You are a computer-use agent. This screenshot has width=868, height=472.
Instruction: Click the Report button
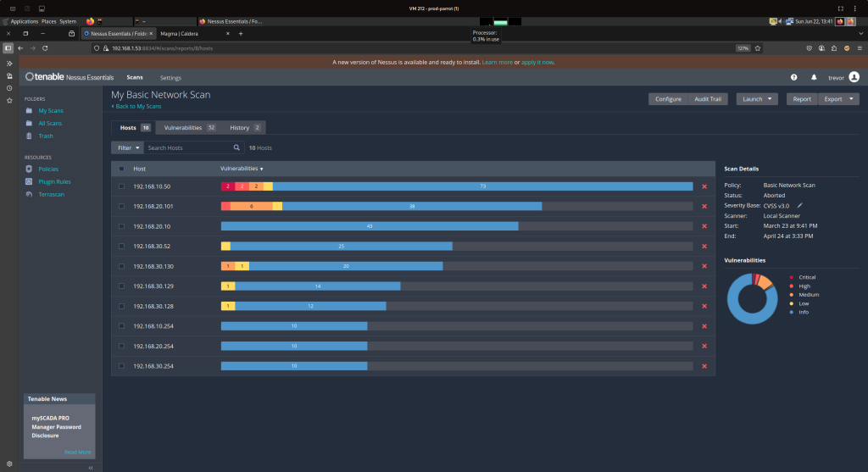coord(802,99)
